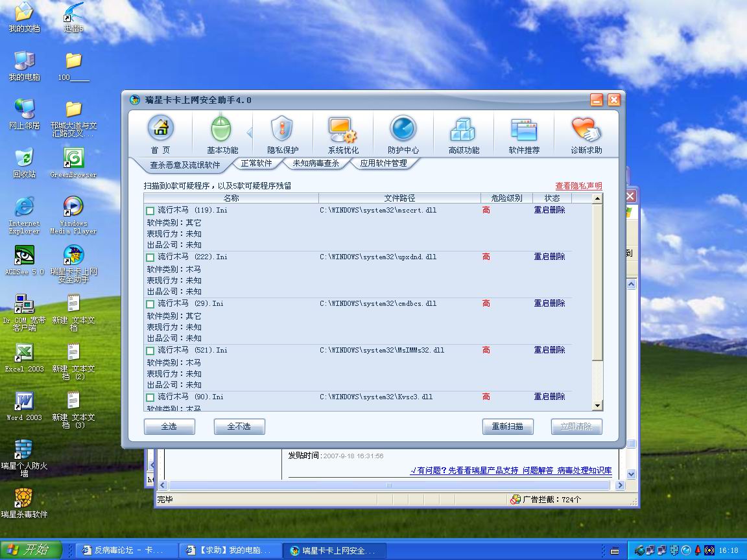Switch to 未知病毒查杀 tab
The width and height of the screenshot is (747, 560).
[x=316, y=163]
